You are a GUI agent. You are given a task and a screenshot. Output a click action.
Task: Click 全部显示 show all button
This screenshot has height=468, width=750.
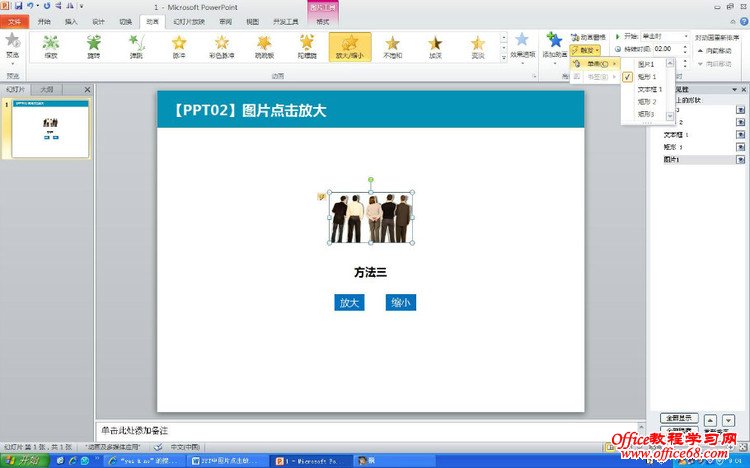[679, 418]
